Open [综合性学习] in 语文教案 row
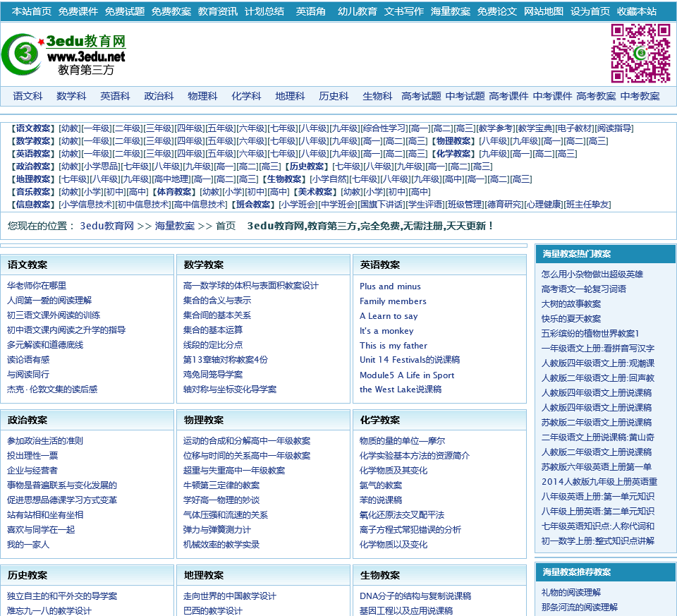This screenshot has height=616, width=677. tap(384, 128)
